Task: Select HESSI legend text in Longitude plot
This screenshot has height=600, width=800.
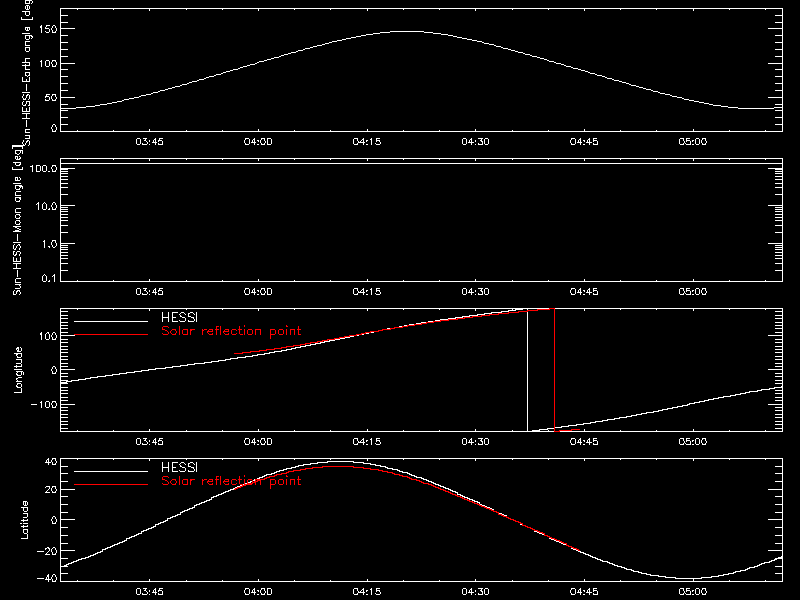Action: (179, 317)
